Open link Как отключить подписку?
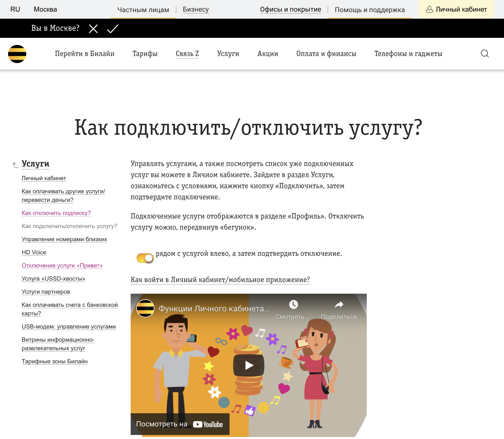Image resolution: width=504 pixels, height=439 pixels. click(x=56, y=213)
